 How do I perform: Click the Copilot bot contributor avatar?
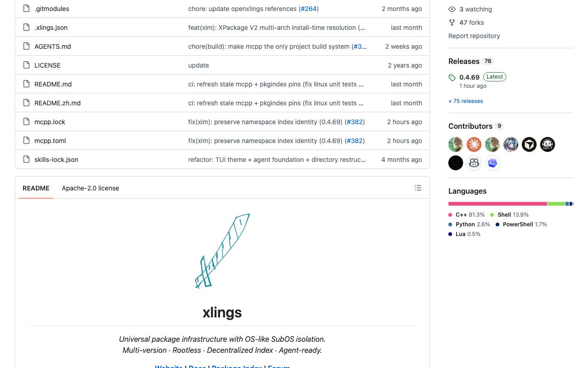coord(474,163)
